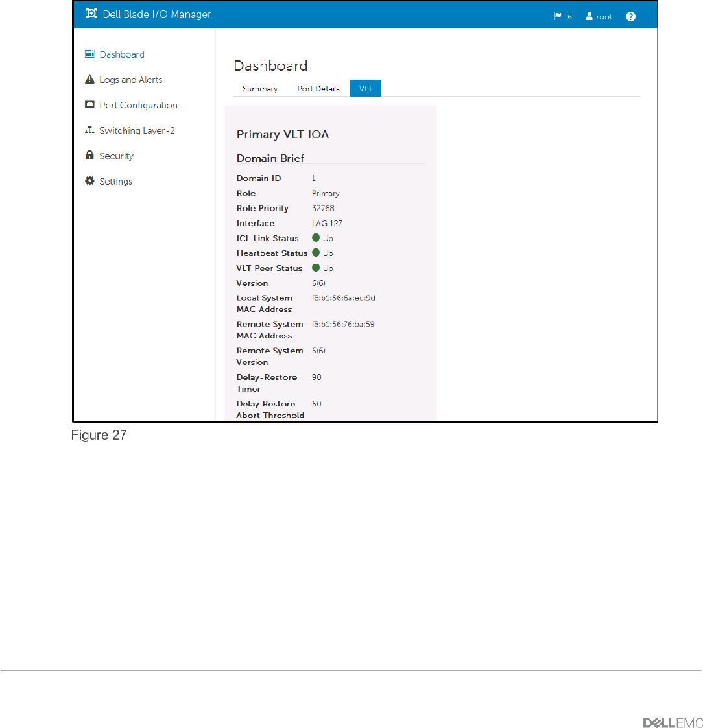This screenshot has width=703, height=728.
Task: Open the Settings page
Action: tap(115, 182)
